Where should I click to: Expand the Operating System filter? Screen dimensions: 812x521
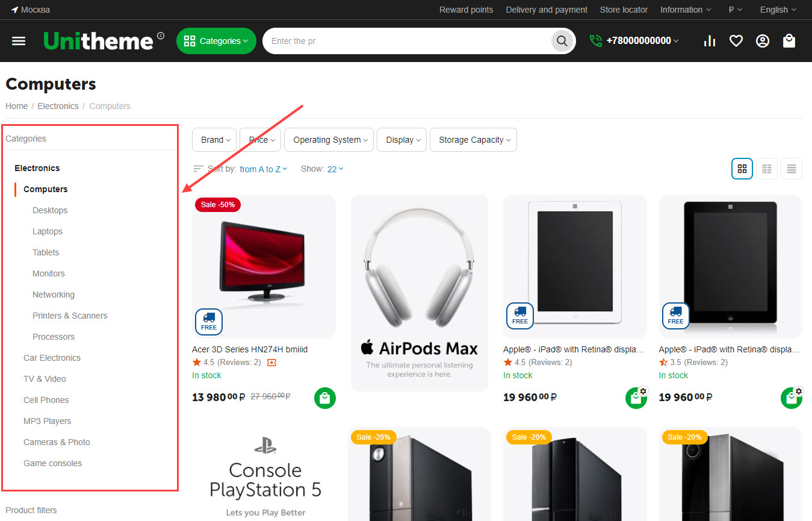(329, 140)
